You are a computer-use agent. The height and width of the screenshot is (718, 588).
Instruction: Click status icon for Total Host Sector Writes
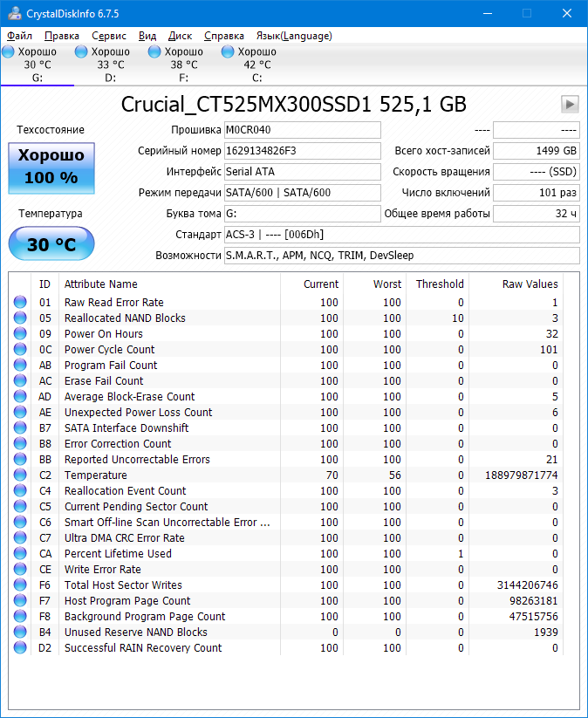click(20, 585)
